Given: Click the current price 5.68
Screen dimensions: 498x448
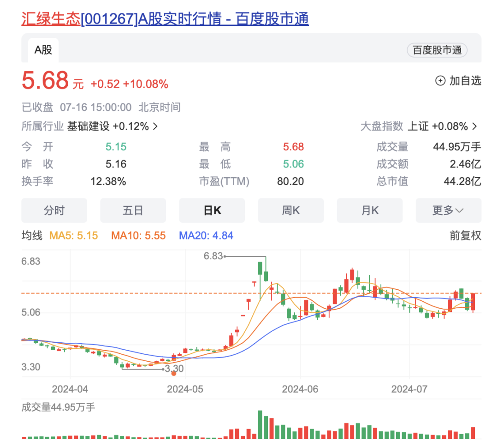Looking at the screenshot, I should (45, 80).
